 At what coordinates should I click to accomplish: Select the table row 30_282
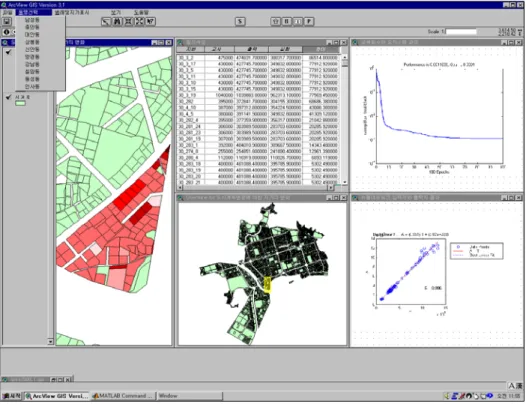tap(258, 101)
